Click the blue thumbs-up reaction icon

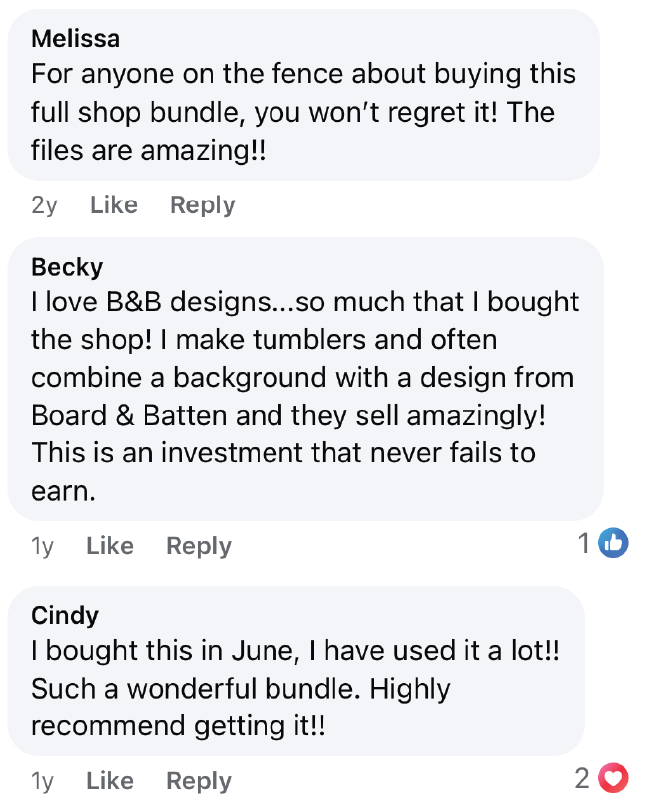point(612,543)
